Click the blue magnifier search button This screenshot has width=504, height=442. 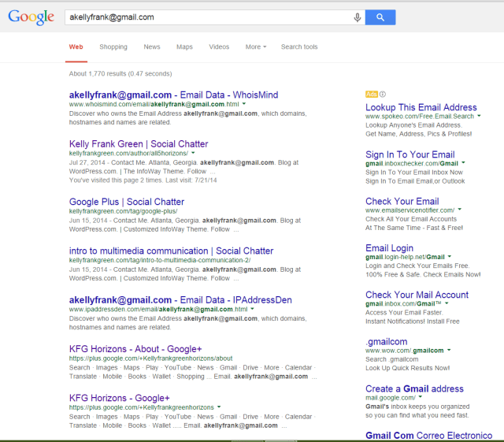pyautogui.click(x=380, y=17)
